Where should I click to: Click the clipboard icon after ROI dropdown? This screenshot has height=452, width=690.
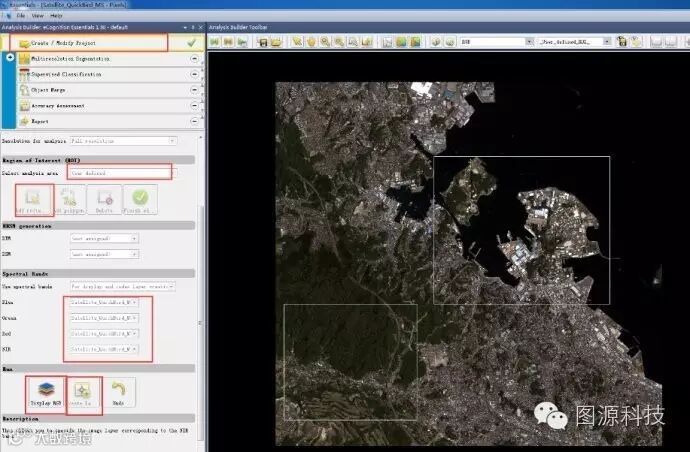pyautogui.click(x=621, y=42)
